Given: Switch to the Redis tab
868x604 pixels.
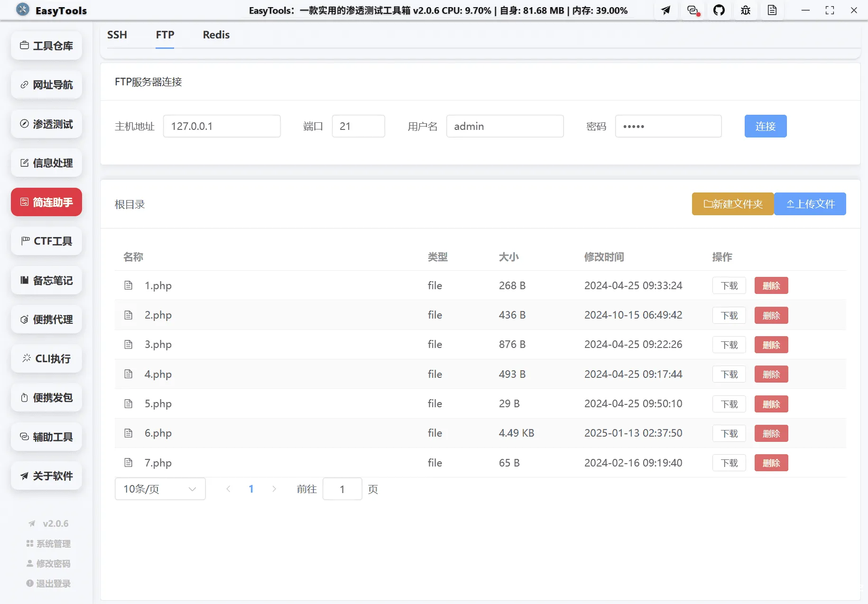Looking at the screenshot, I should point(216,35).
